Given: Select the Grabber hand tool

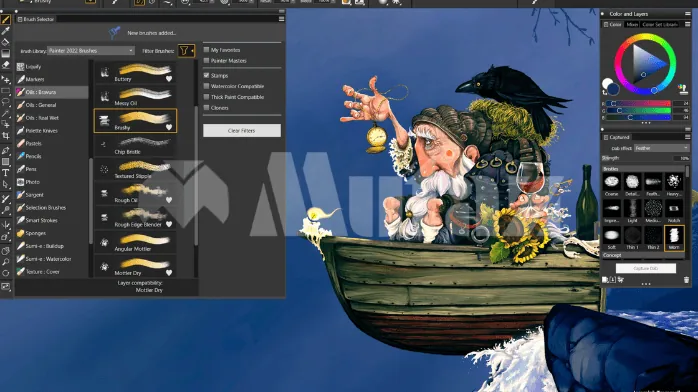Looking at the screenshot, I should (5, 251).
